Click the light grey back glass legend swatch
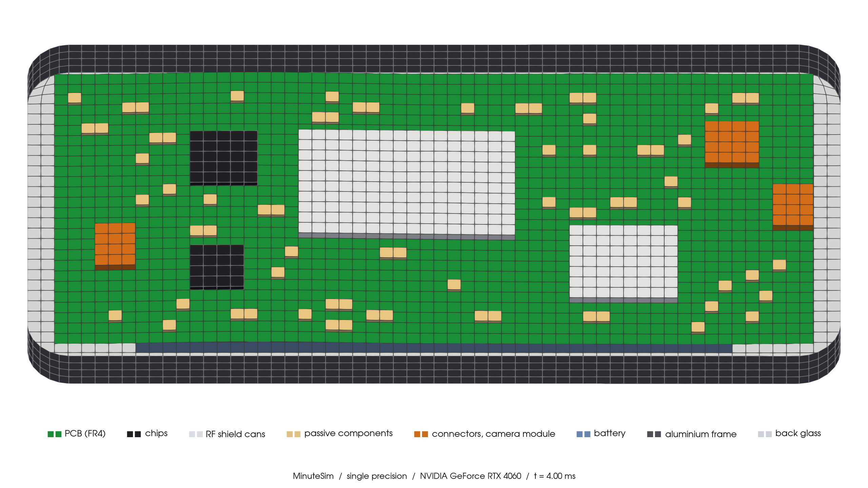Screen dimensions: 868x488 pos(765,434)
